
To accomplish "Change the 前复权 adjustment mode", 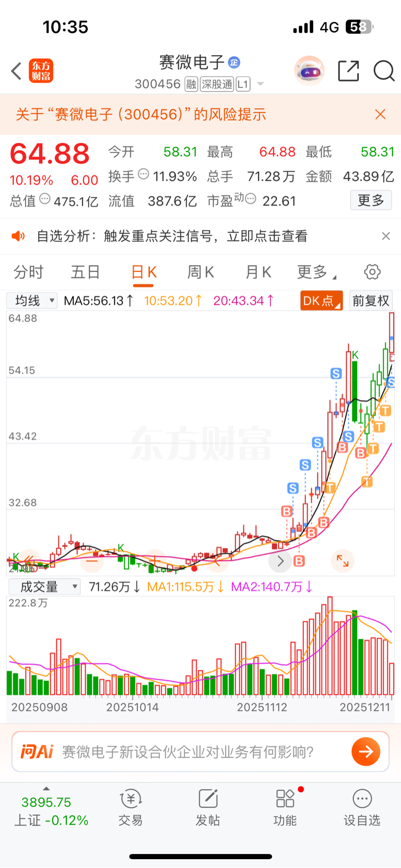I will [x=371, y=301].
